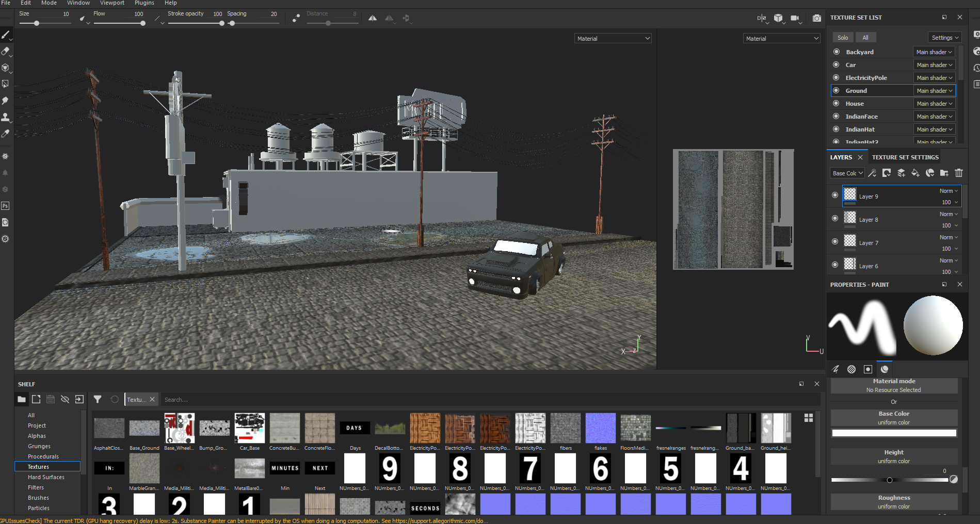This screenshot has height=524, width=980.
Task: Select the Projection tool
Action: (6, 68)
